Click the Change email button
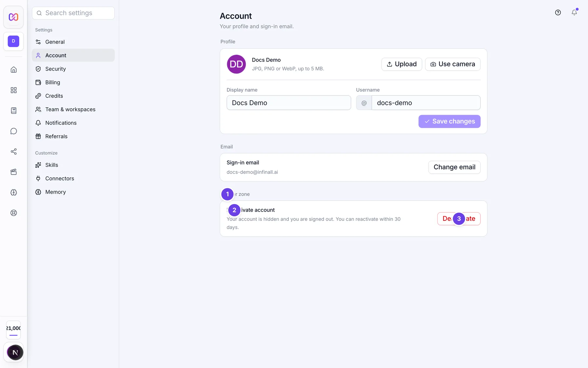The height and width of the screenshot is (368, 588). pyautogui.click(x=454, y=167)
